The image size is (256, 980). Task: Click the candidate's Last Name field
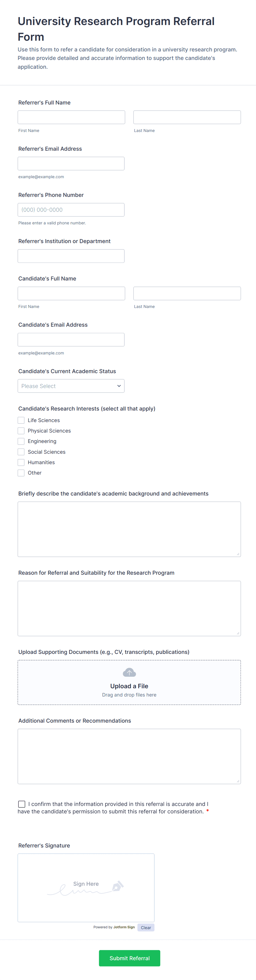point(187,293)
